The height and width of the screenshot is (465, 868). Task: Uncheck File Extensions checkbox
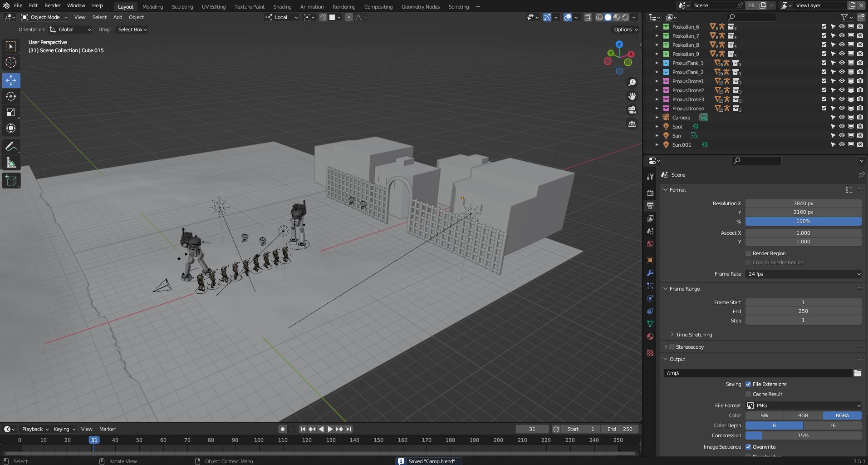pyautogui.click(x=748, y=384)
